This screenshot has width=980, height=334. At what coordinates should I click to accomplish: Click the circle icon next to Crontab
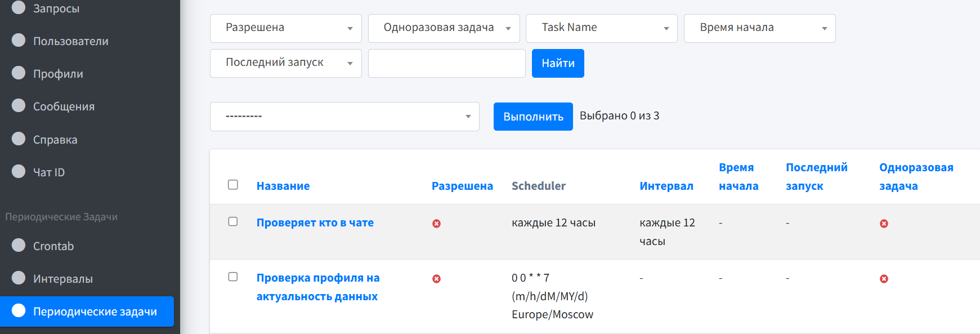coord(19,246)
